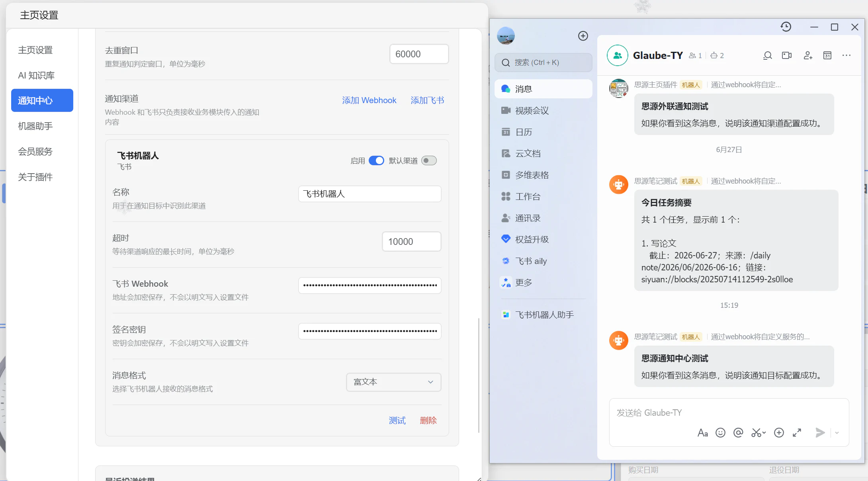868x481 pixels.
Task: Open the 消息格式 dropdown showing 富文本
Action: coord(393,382)
